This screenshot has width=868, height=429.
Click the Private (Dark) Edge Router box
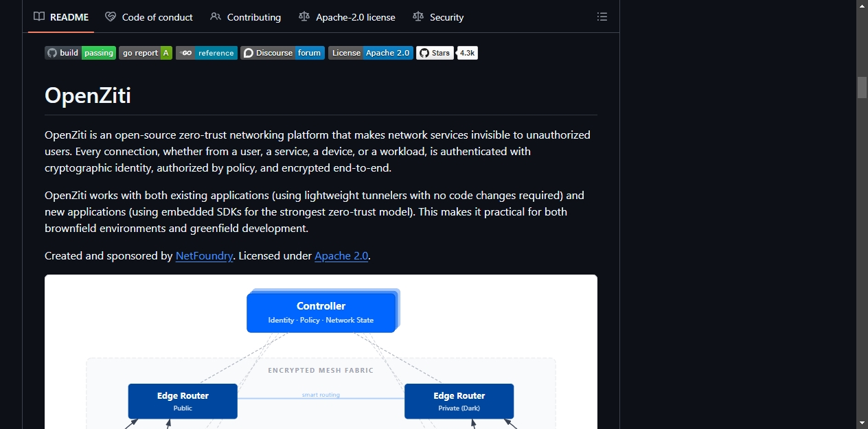click(459, 402)
